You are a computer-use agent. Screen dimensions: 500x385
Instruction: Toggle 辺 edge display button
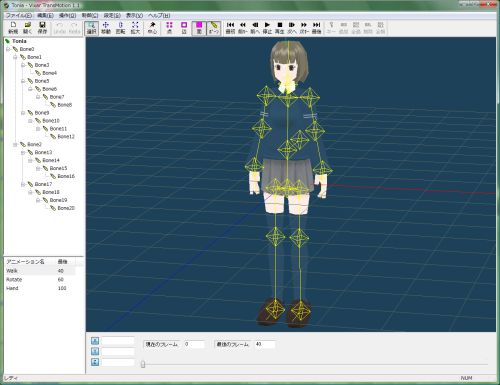coord(184,28)
